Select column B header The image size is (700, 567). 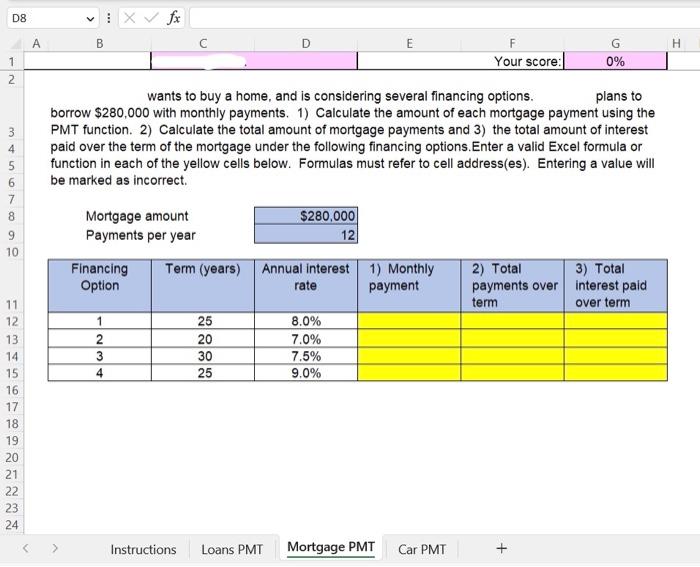coord(100,43)
